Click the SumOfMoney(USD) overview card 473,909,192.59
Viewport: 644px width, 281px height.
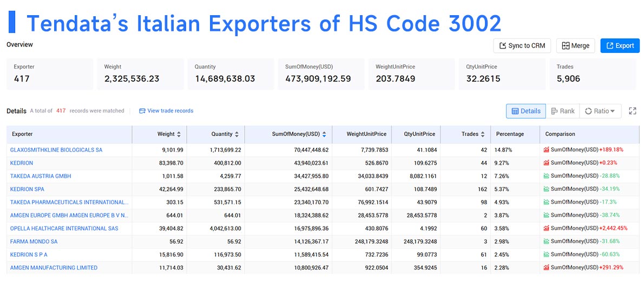(x=321, y=74)
